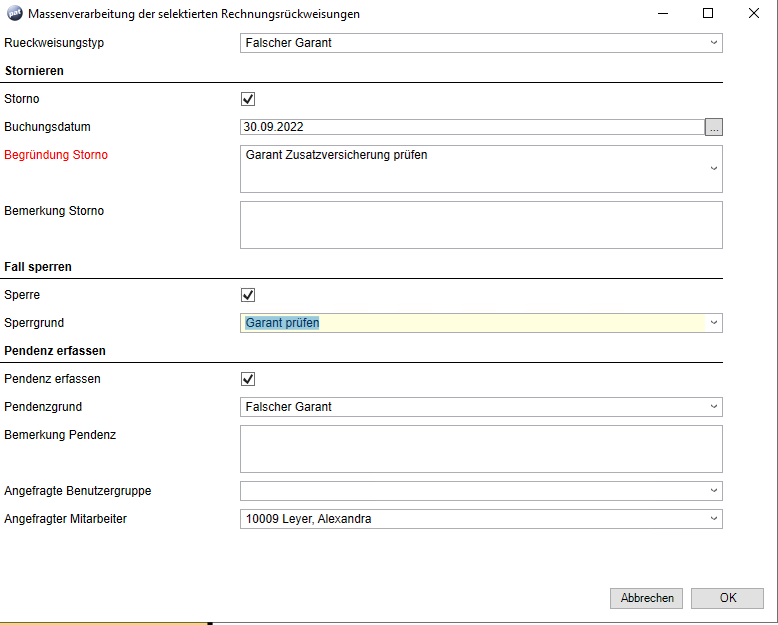778x625 pixels.
Task: Expand the Rueckweisungstyp dropdown
Action: [713, 43]
